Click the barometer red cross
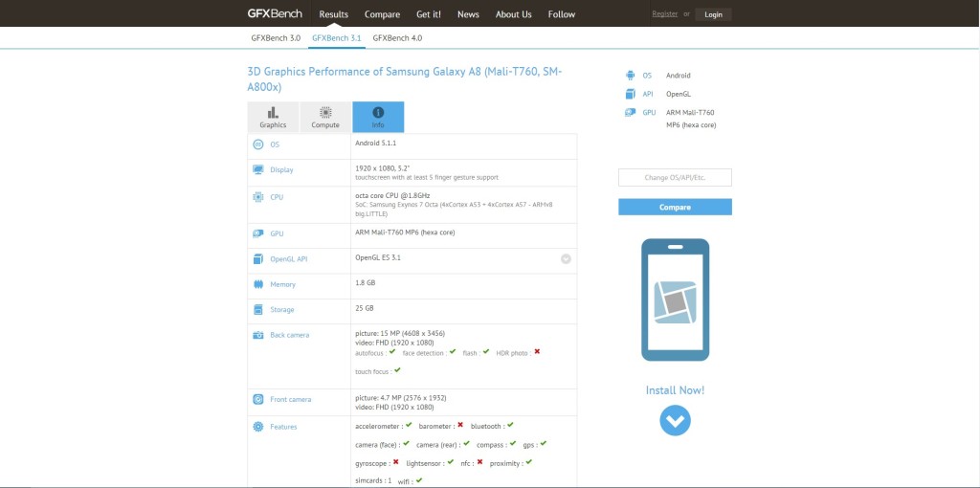This screenshot has height=488, width=980. 460,425
